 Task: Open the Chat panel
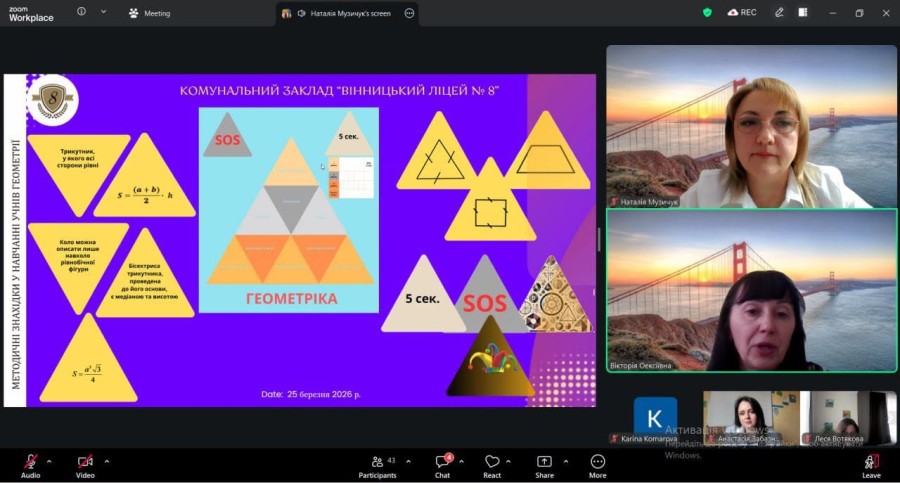(443, 466)
